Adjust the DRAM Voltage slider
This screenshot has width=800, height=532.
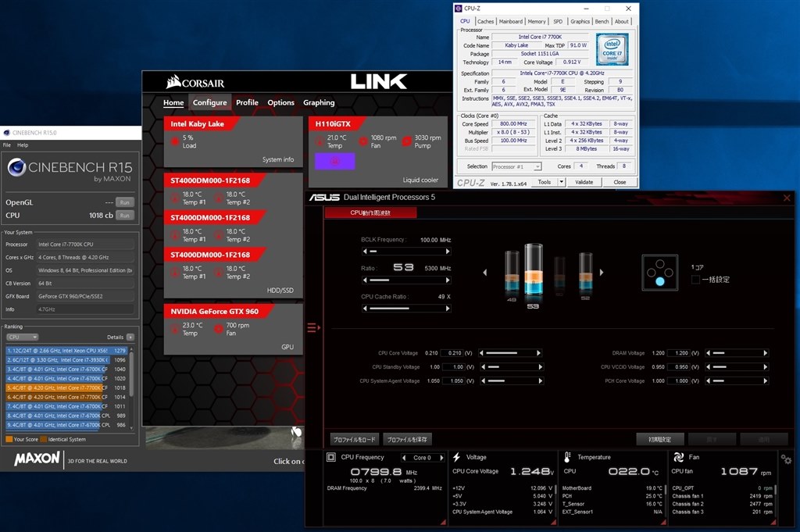[737, 353]
